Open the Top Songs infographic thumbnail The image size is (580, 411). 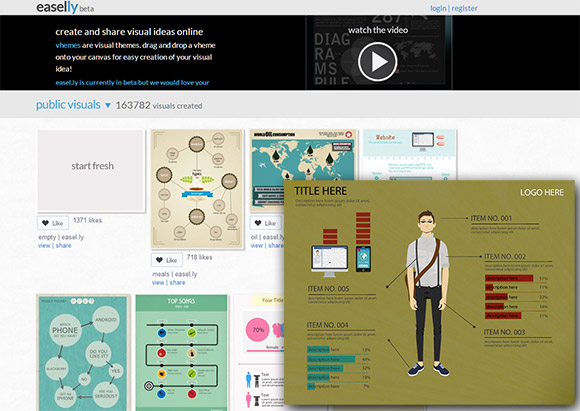(x=182, y=353)
